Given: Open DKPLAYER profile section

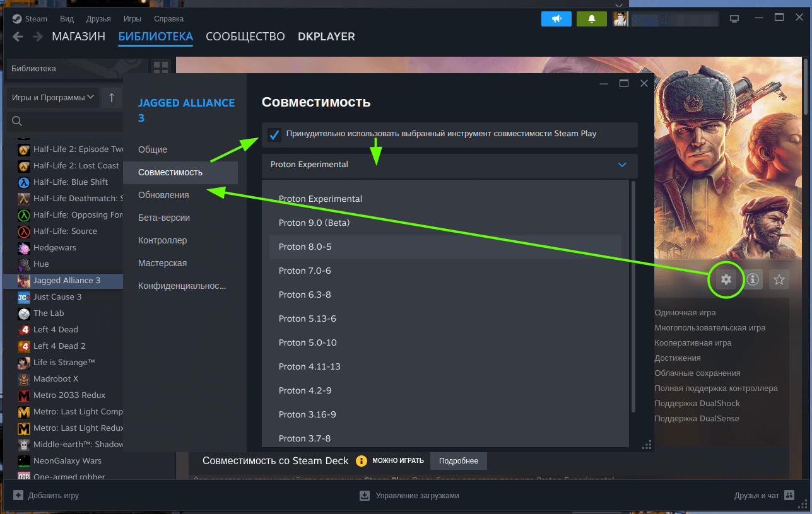Looking at the screenshot, I should (326, 37).
